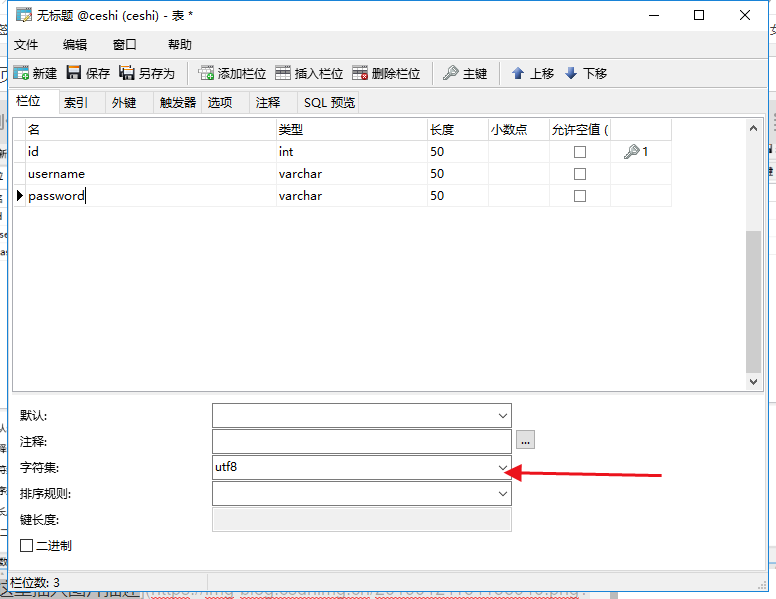
Task: Open the 默认 default value dropdown
Action: click(503, 416)
